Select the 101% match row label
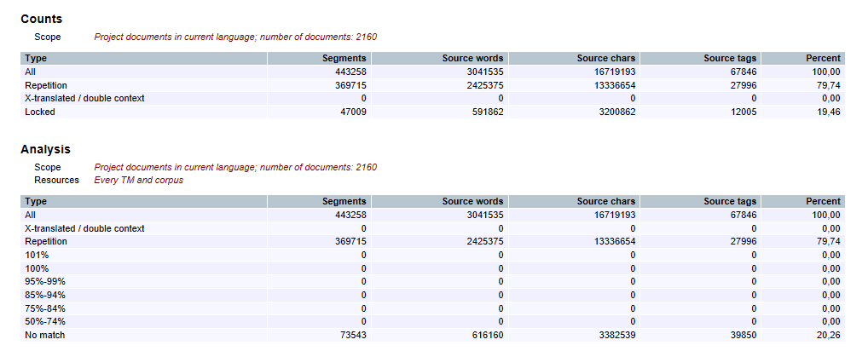868x351 pixels. point(37,255)
